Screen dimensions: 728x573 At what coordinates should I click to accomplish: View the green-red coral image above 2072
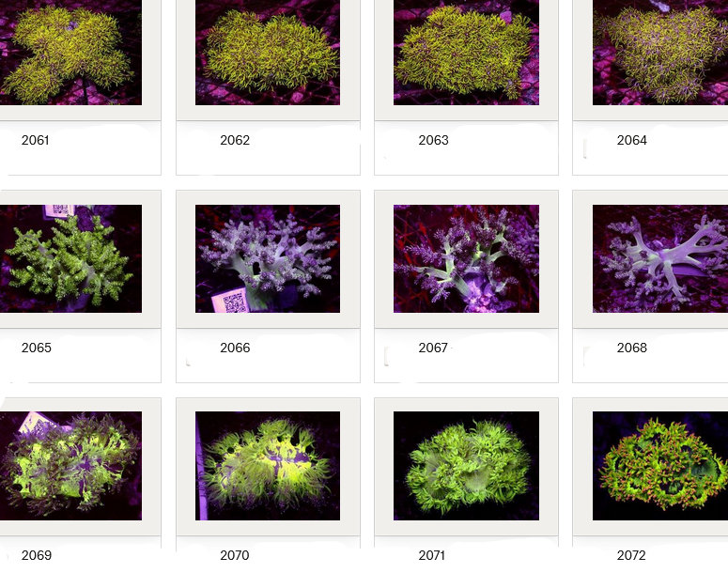point(660,465)
